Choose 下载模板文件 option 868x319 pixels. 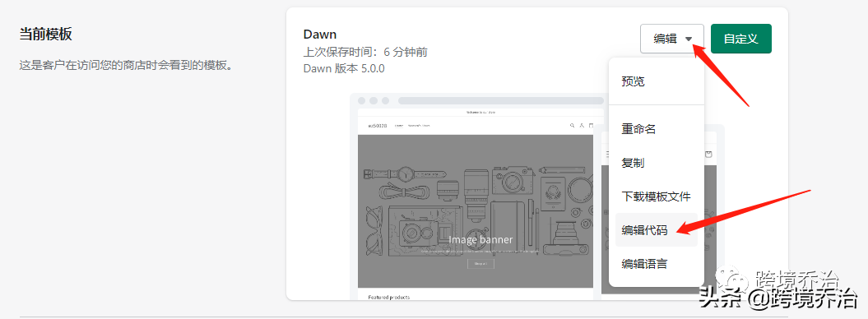(x=656, y=196)
